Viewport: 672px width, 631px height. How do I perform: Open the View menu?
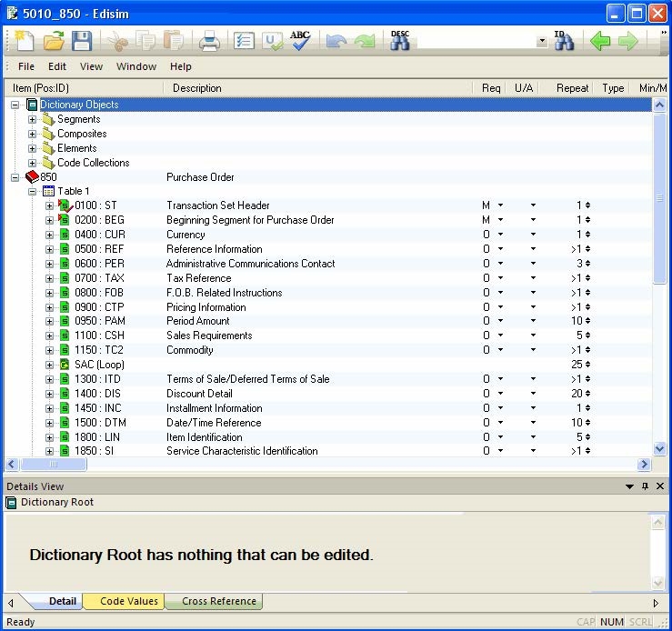[x=91, y=66]
